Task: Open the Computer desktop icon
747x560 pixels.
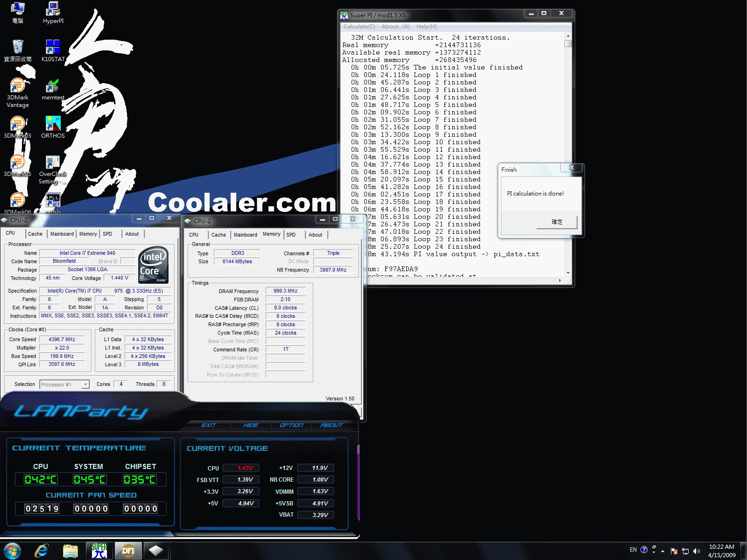Action: pyautogui.click(x=18, y=13)
